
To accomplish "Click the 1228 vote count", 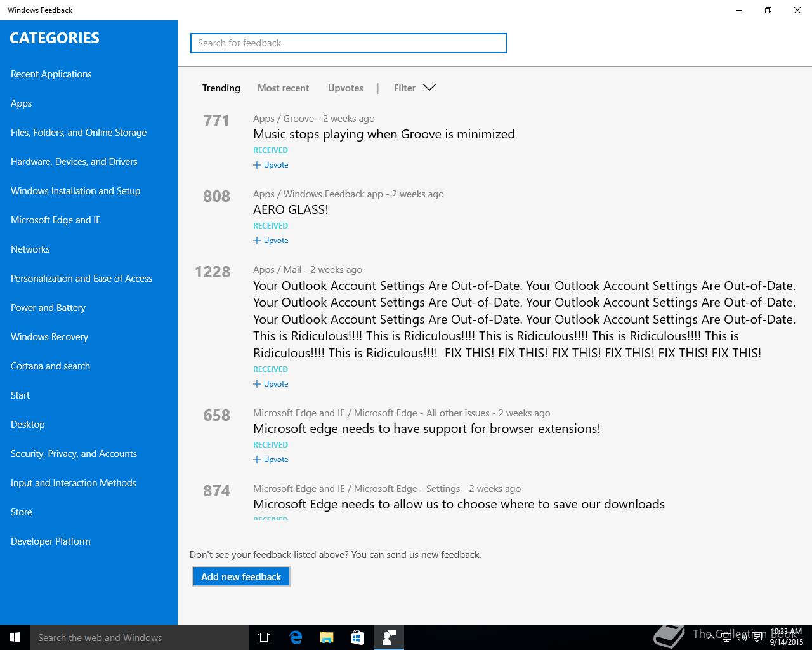I will [x=213, y=272].
